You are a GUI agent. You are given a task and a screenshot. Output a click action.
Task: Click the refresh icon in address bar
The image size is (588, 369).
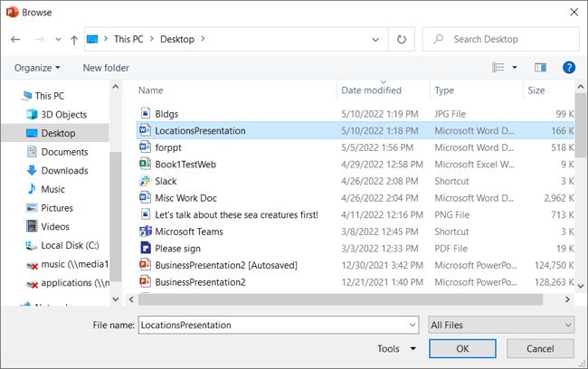click(x=402, y=40)
